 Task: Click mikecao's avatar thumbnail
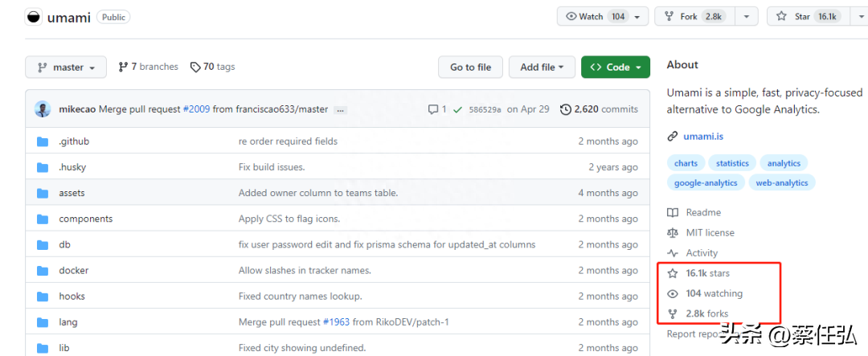coord(43,109)
